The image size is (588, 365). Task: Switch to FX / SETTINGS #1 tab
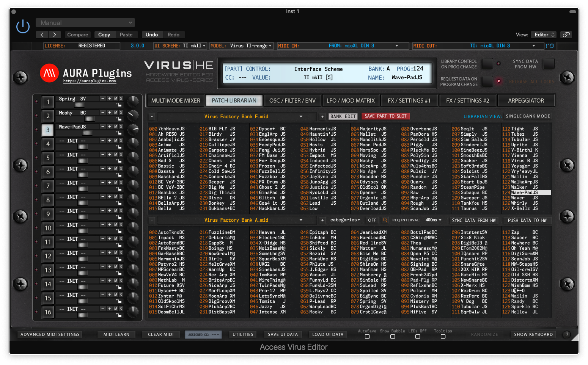[x=409, y=101]
